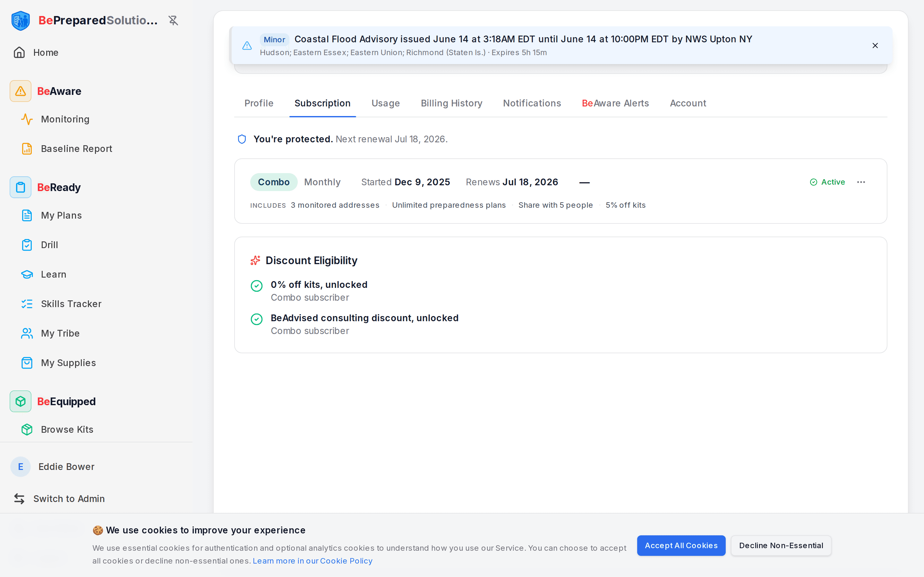Image resolution: width=924 pixels, height=577 pixels.
Task: Click Accept All Cookies button
Action: pos(681,546)
